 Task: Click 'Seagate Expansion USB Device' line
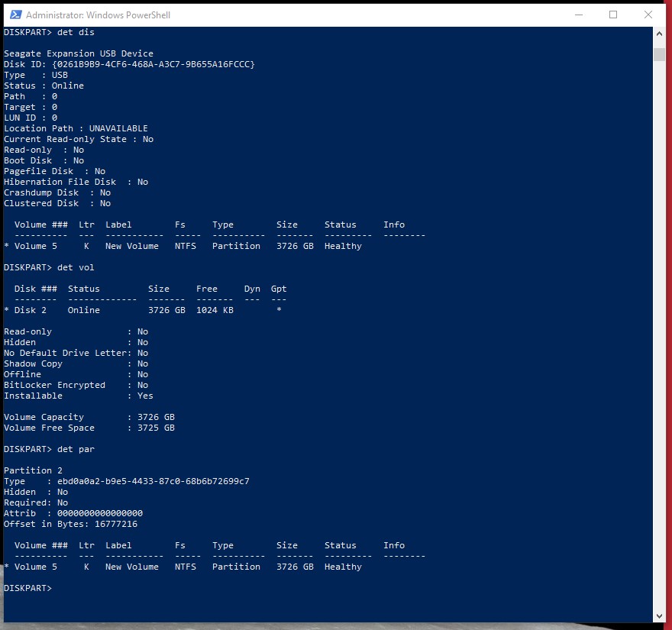coord(79,53)
